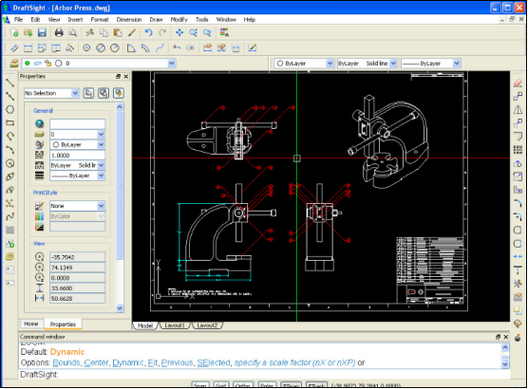The width and height of the screenshot is (528, 389).
Task: Activate the Pan tool icon
Action: point(179,33)
